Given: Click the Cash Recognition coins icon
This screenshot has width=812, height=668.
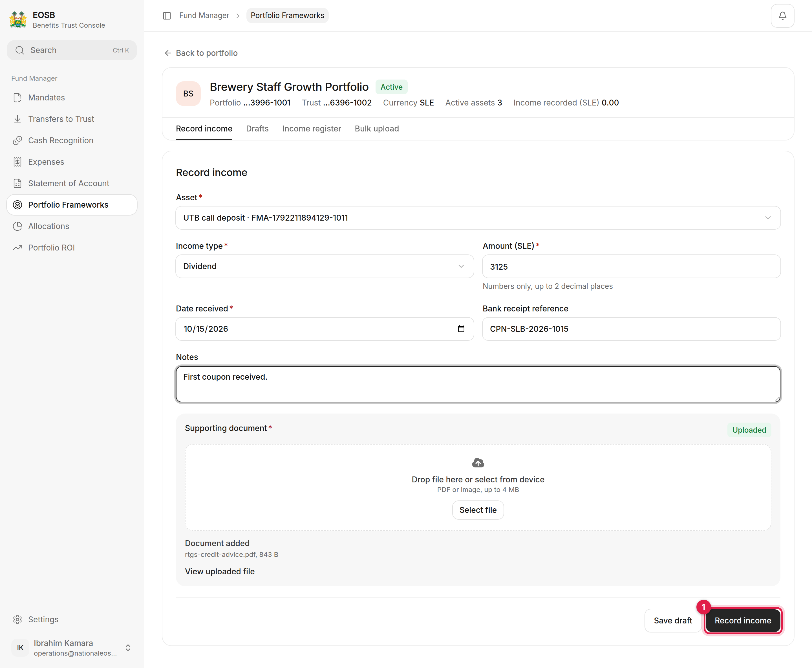Looking at the screenshot, I should pos(17,140).
